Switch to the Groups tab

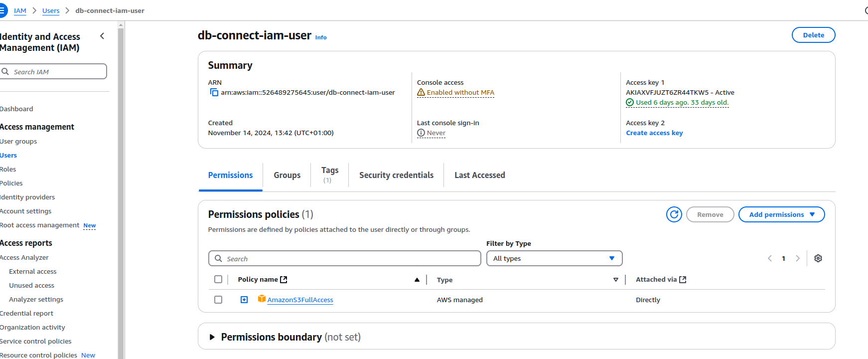287,175
